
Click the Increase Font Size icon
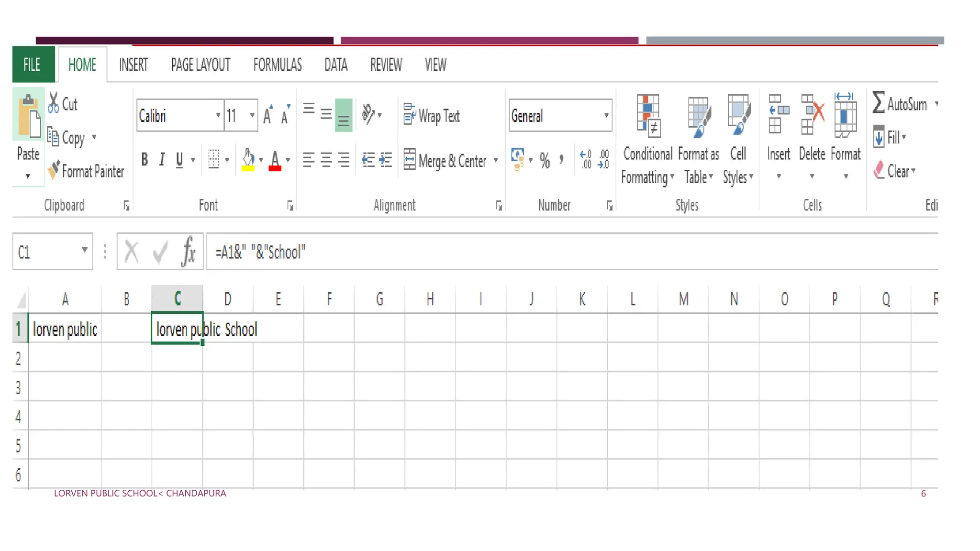click(x=268, y=115)
